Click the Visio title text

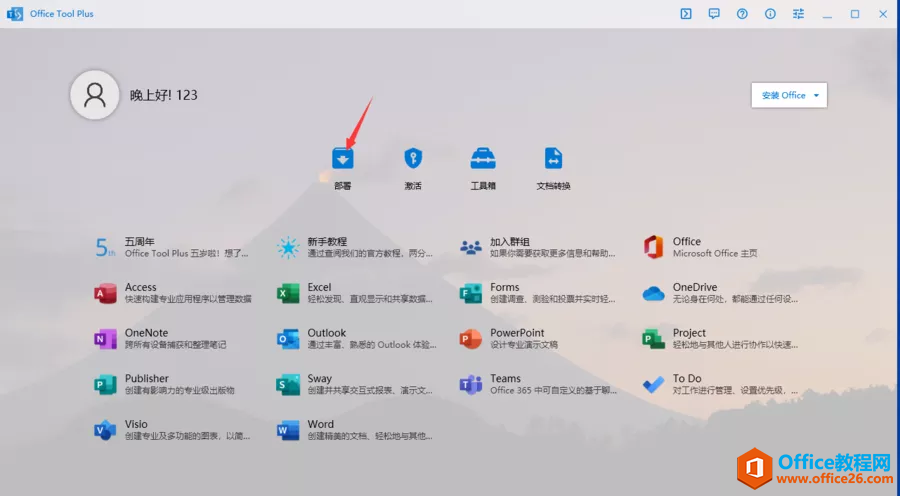pyautogui.click(x=136, y=424)
